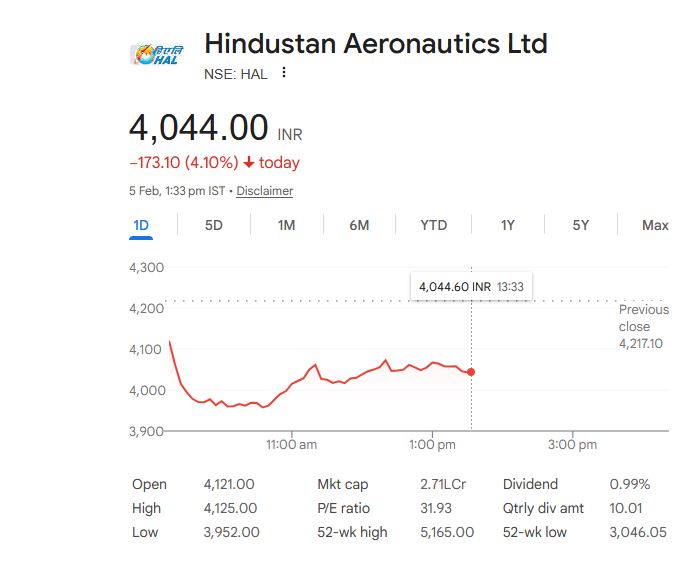Show the 6M price chart
The height and width of the screenshot is (584, 688).
(359, 225)
